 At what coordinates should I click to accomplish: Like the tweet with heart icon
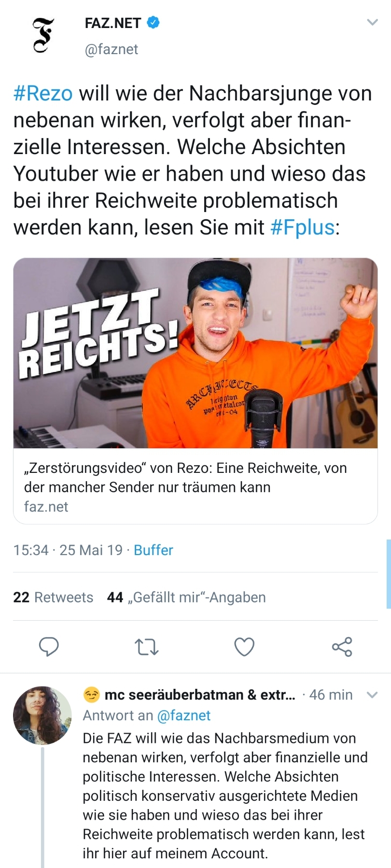pos(244,647)
